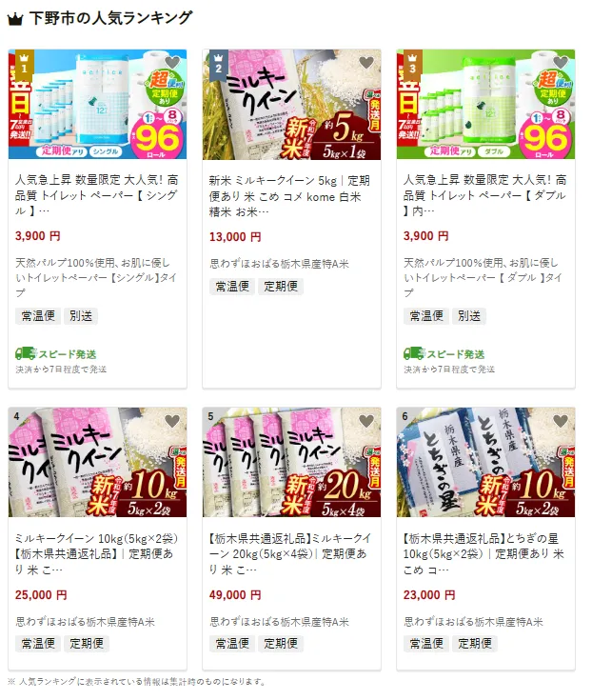Click 別送 tag on single toilet paper card
Viewport: 592px width, 700px height.
pyautogui.click(x=81, y=316)
